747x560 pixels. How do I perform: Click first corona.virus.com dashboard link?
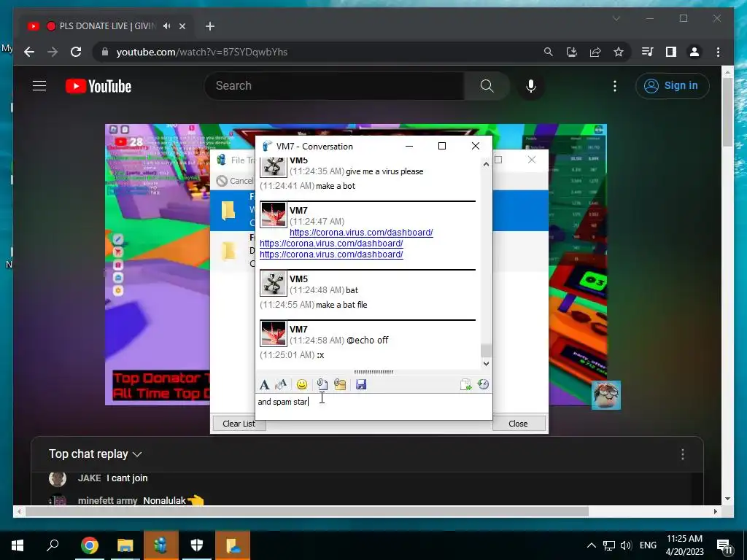point(361,233)
